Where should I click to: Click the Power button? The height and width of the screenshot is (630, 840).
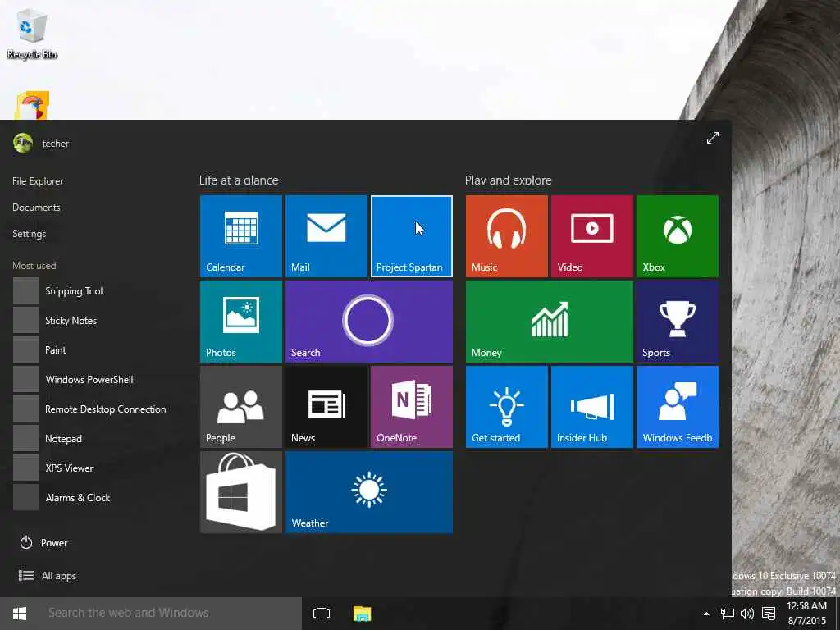(44, 543)
